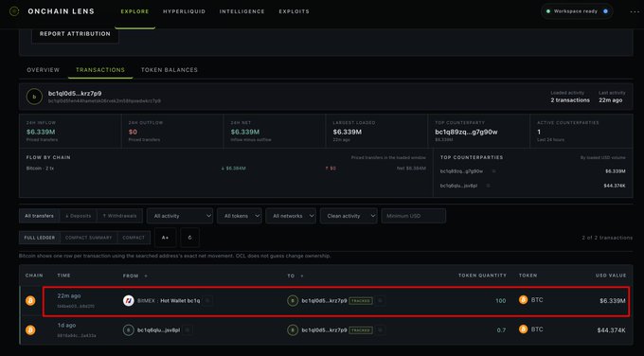Click the ONCHAIN LENS brand title
644x356 pixels.
(62, 11)
